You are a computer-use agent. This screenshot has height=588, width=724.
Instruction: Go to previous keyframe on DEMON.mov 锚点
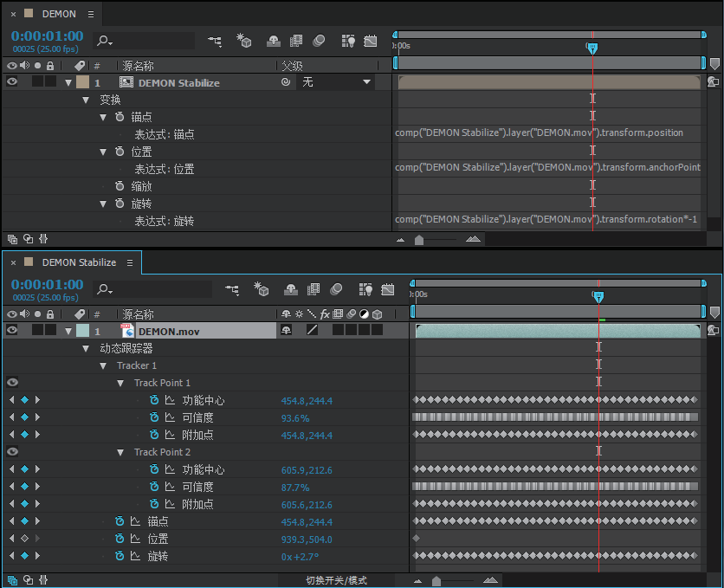[12, 521]
